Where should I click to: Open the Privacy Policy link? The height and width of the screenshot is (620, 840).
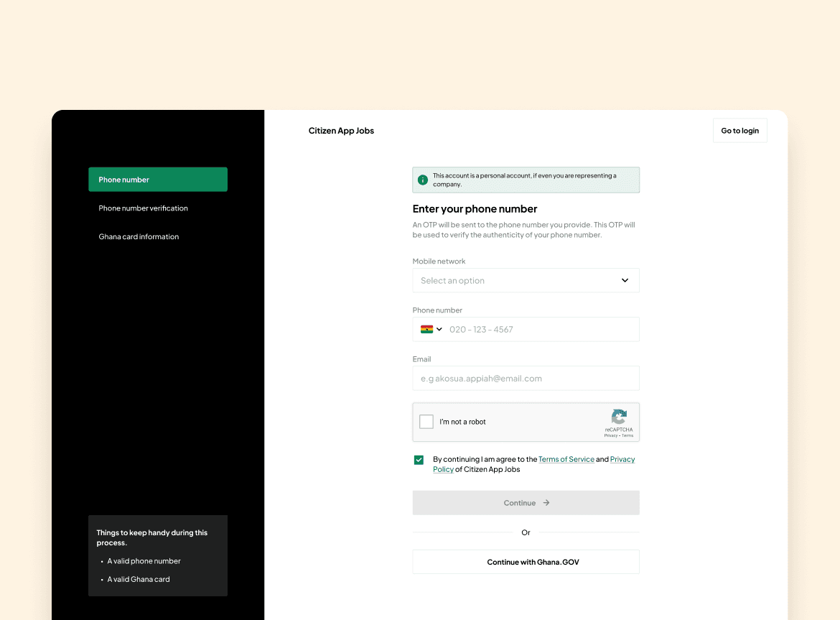click(622, 459)
